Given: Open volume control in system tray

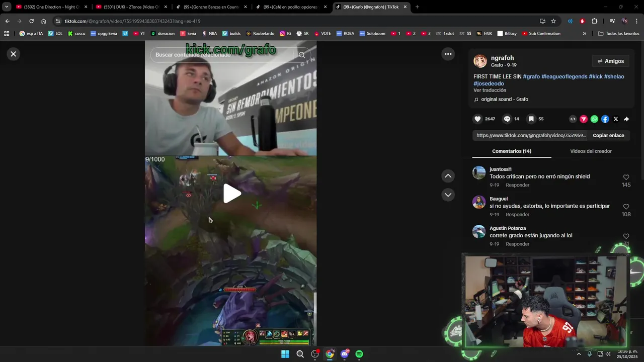Looking at the screenshot, I should tap(608, 354).
